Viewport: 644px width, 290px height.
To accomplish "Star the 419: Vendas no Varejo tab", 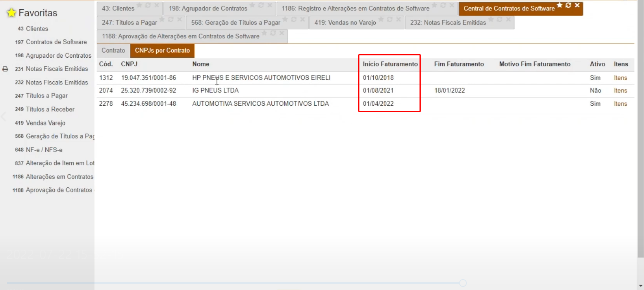I will click(381, 19).
